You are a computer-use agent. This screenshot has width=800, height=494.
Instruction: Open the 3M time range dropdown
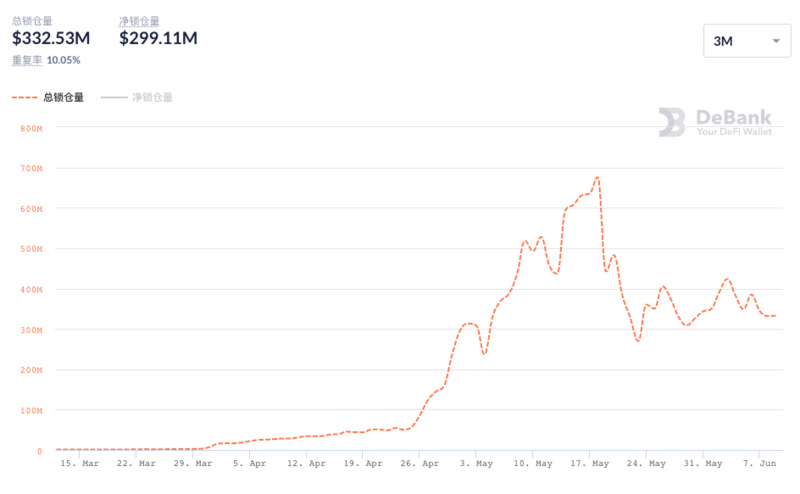tap(745, 41)
